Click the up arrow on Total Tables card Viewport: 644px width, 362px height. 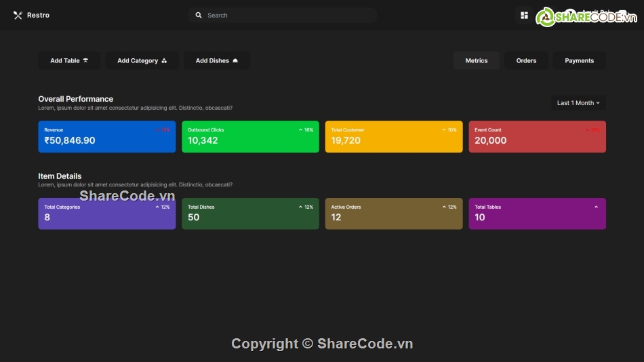597,207
